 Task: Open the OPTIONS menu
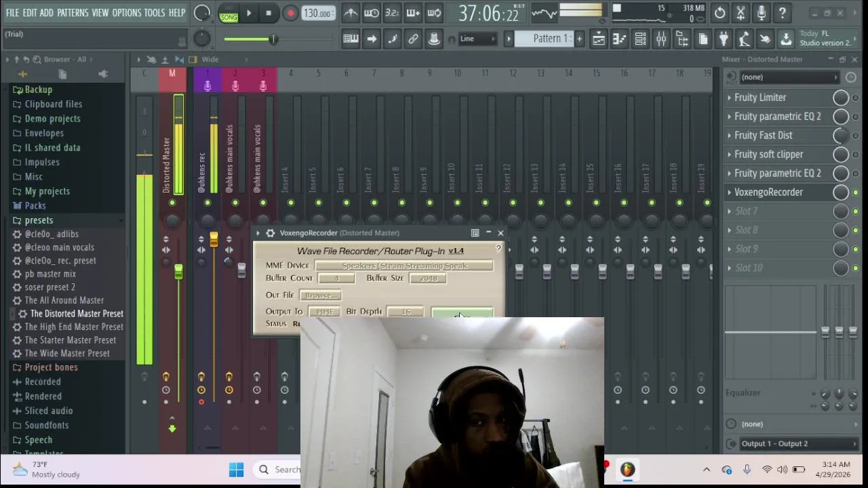tap(127, 13)
